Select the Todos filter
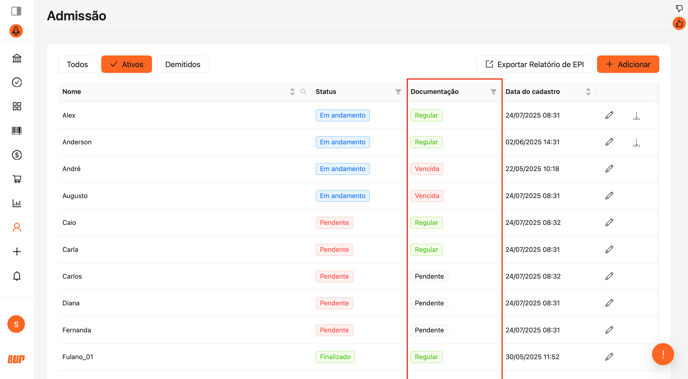This screenshot has height=379, width=688. point(77,64)
